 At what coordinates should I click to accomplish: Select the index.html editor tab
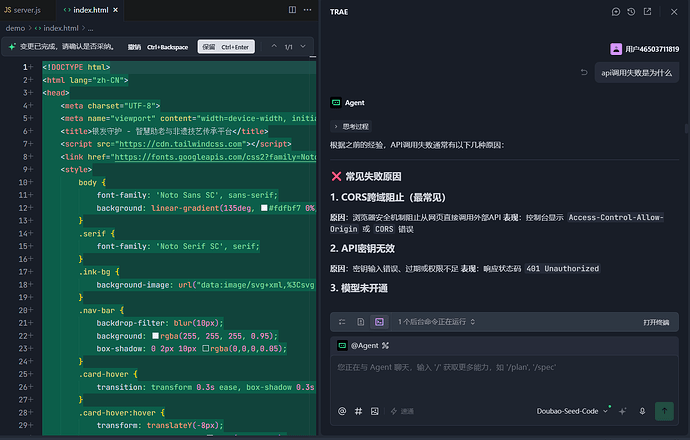click(x=90, y=10)
